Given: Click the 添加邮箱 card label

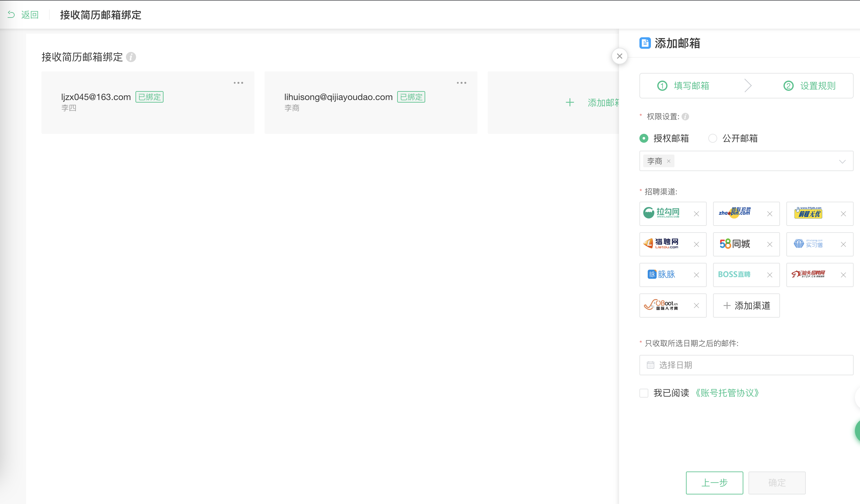Looking at the screenshot, I should tap(603, 102).
